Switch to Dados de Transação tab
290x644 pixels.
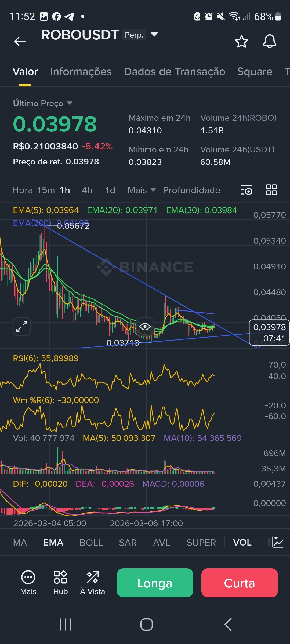pos(175,72)
